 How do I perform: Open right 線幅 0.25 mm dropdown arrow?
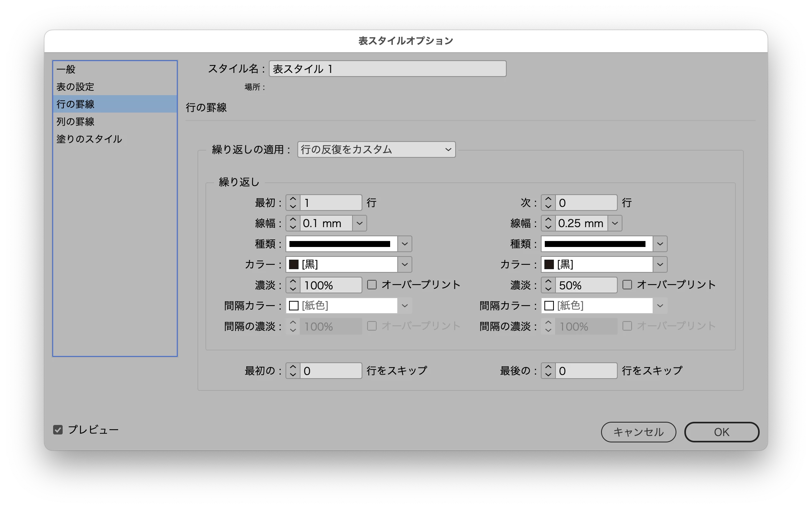(x=615, y=223)
